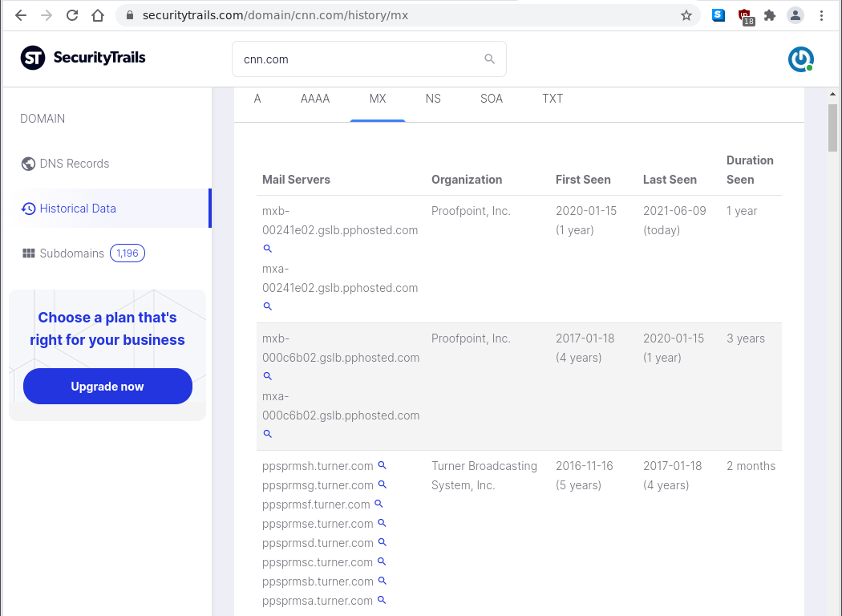Click the 2021-06-09 last seen date
The height and width of the screenshot is (616, 842).
click(x=674, y=211)
